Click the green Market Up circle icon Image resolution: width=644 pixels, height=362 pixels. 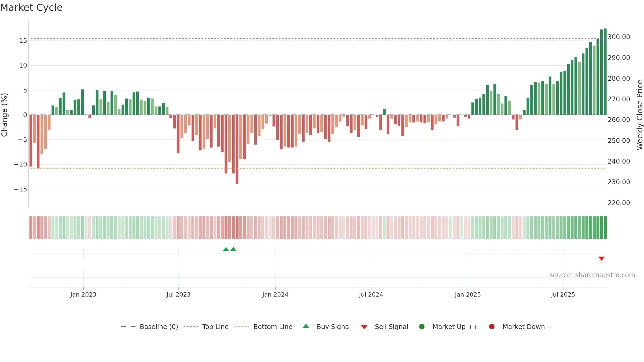pyautogui.click(x=422, y=327)
